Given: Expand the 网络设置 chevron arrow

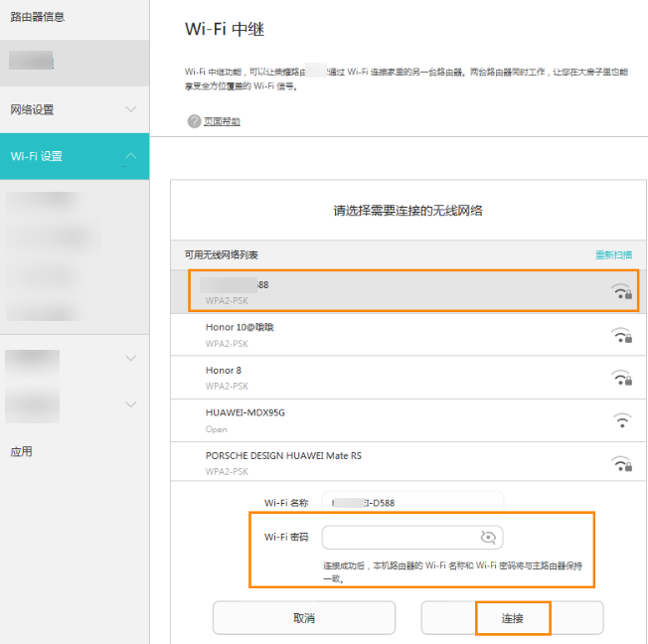Looking at the screenshot, I should (x=131, y=109).
